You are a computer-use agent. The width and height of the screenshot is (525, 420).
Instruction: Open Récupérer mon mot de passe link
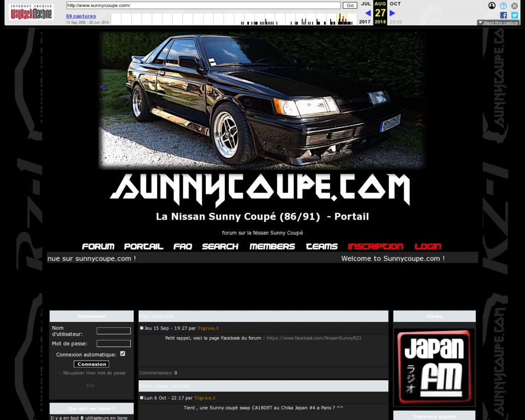coord(94,373)
